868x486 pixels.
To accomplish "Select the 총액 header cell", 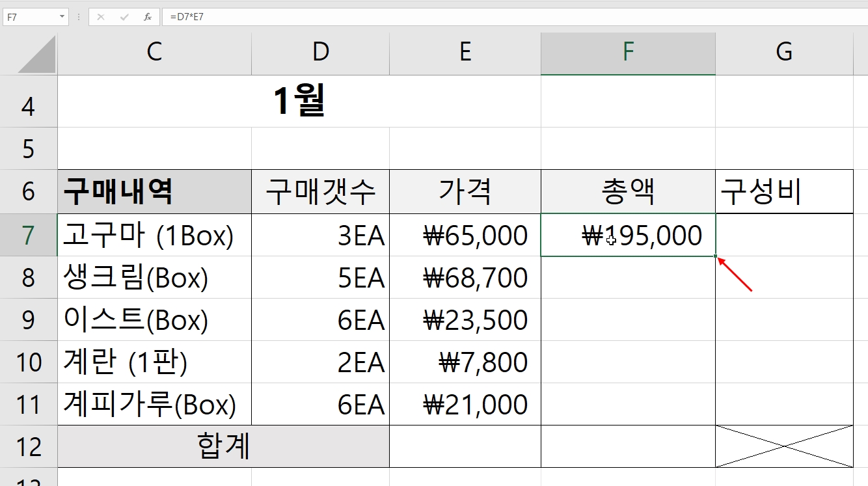I will [x=628, y=191].
